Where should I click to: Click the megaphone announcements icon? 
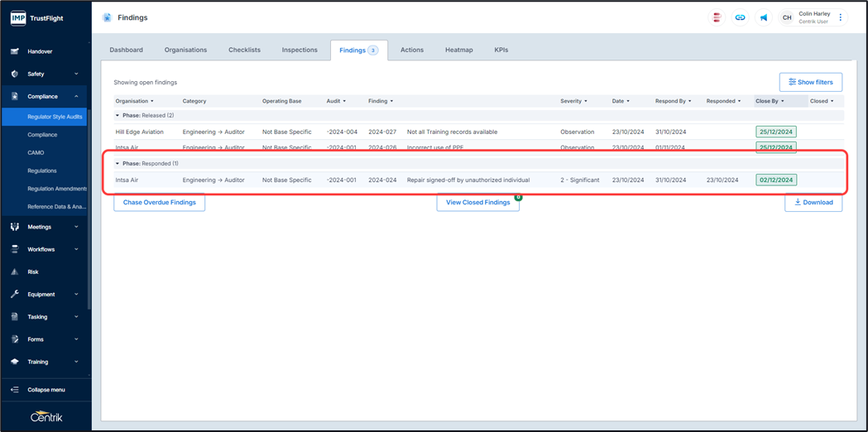point(763,17)
